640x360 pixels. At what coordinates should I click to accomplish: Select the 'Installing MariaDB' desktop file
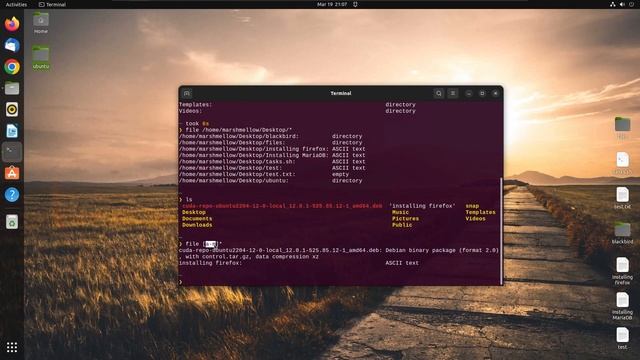click(x=622, y=306)
